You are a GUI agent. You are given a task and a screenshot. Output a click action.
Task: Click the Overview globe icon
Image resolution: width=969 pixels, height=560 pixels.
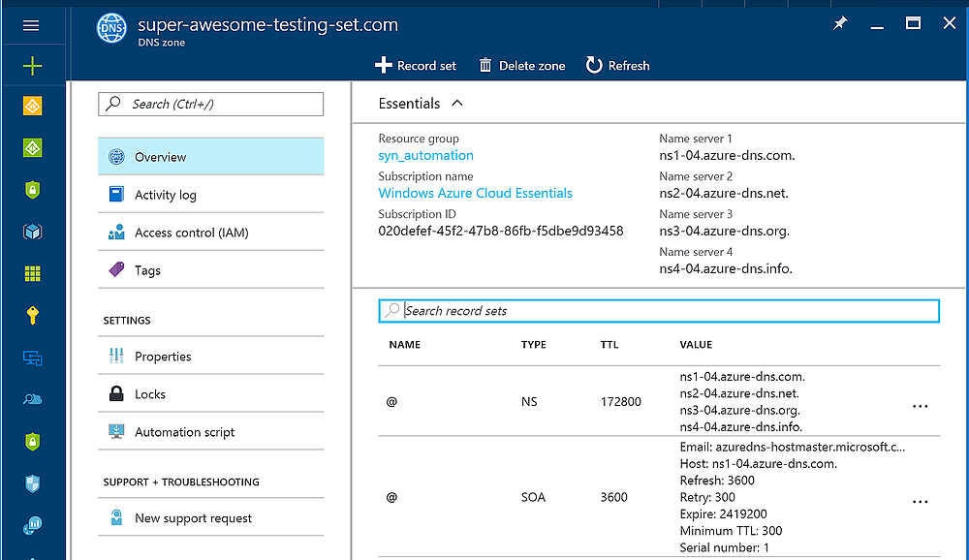[116, 157]
